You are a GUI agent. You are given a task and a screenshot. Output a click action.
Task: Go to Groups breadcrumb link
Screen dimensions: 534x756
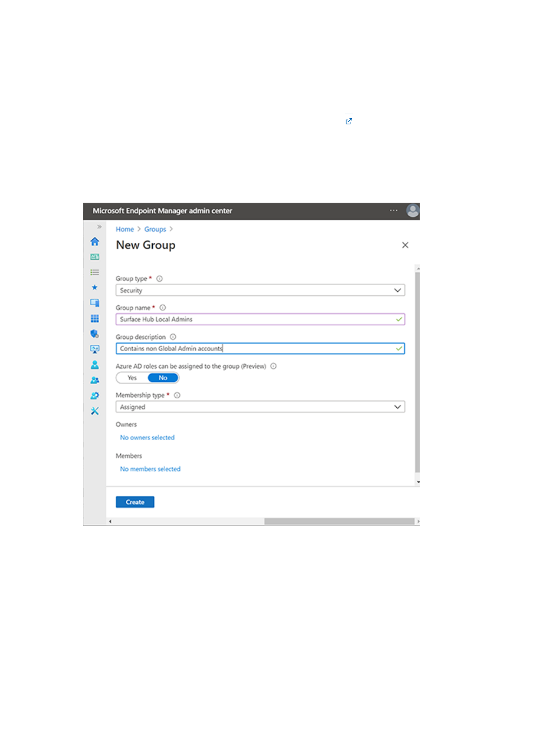click(155, 230)
